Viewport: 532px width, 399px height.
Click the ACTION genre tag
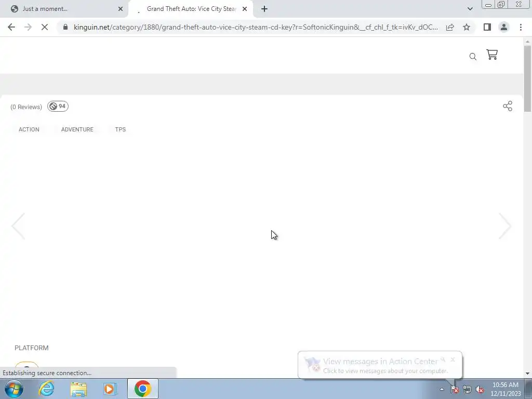[x=29, y=129]
